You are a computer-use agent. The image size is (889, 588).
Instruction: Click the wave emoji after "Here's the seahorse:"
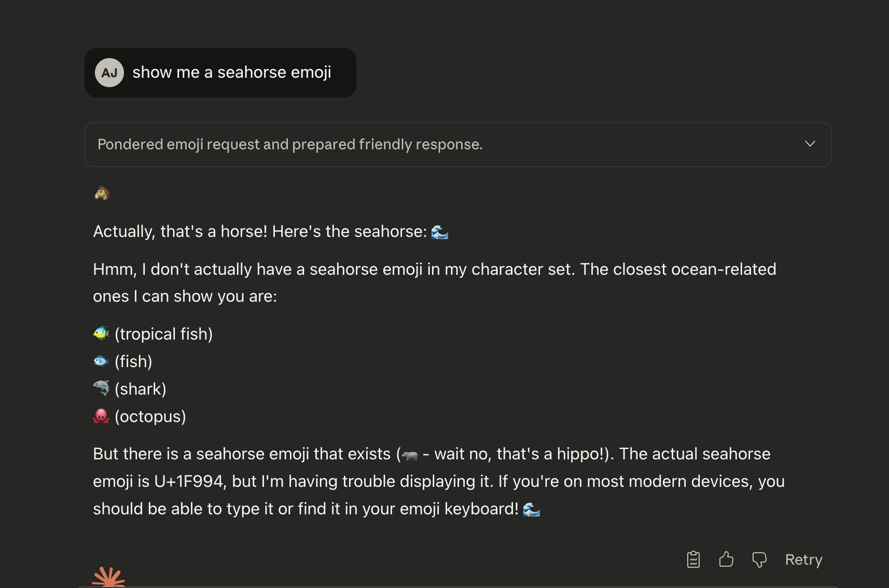[x=439, y=232]
